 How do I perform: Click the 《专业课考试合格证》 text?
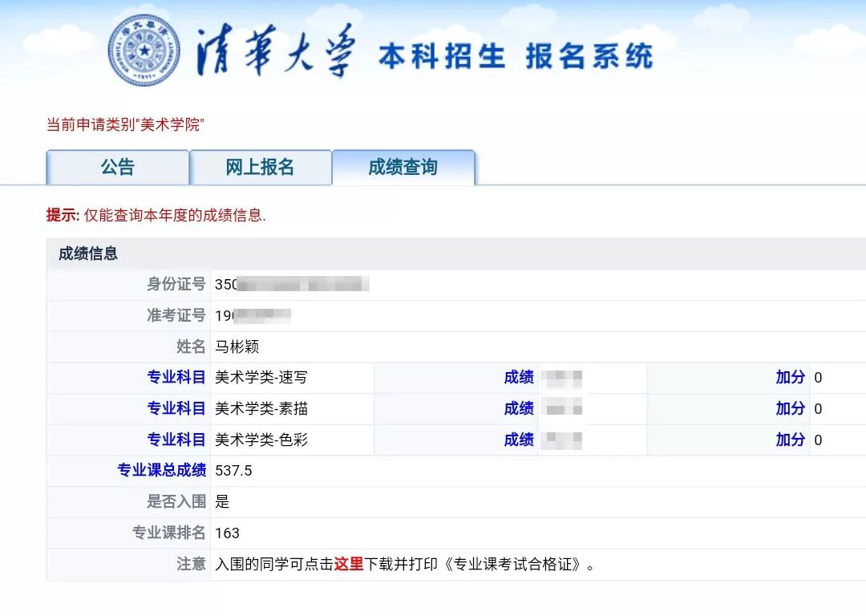click(x=514, y=564)
